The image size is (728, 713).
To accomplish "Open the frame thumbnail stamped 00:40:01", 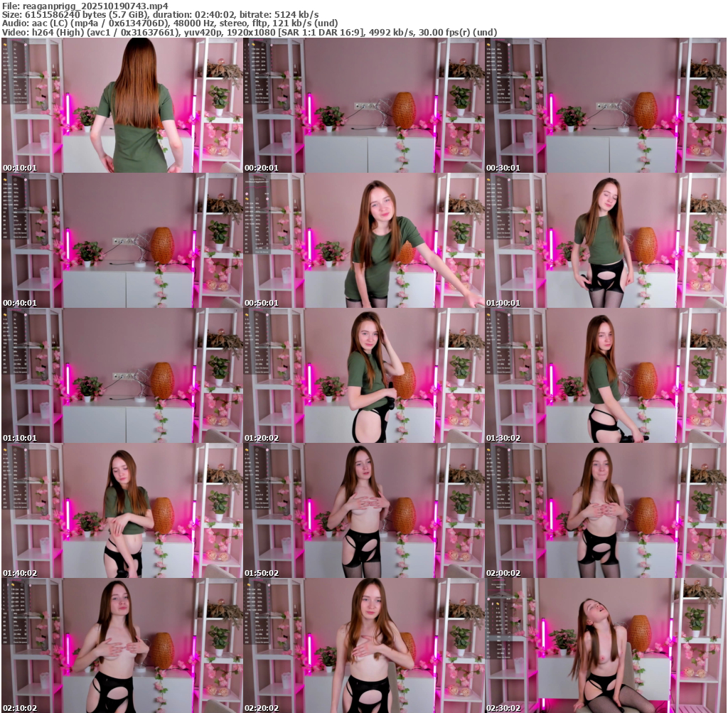I will [122, 240].
